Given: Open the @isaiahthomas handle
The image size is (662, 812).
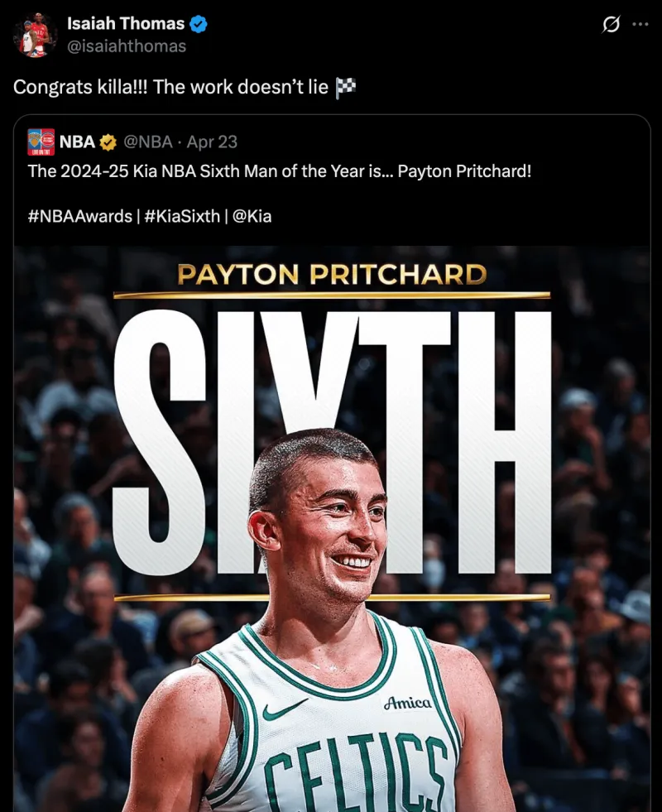Looking at the screenshot, I should [127, 46].
